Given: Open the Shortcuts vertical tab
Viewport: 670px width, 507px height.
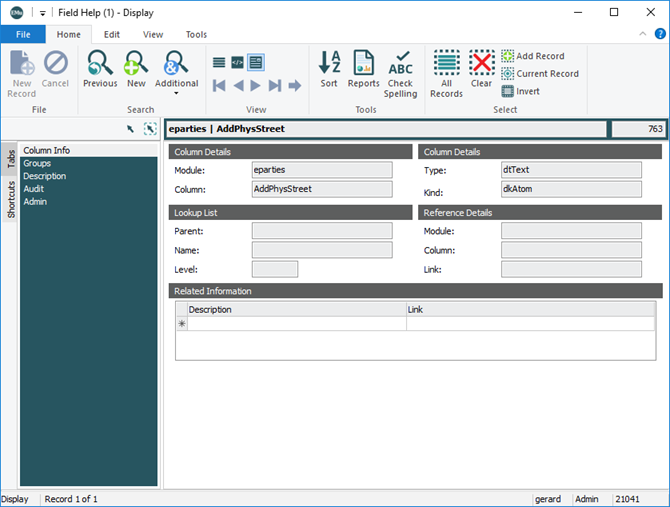Looking at the screenshot, I should pos(10,200).
